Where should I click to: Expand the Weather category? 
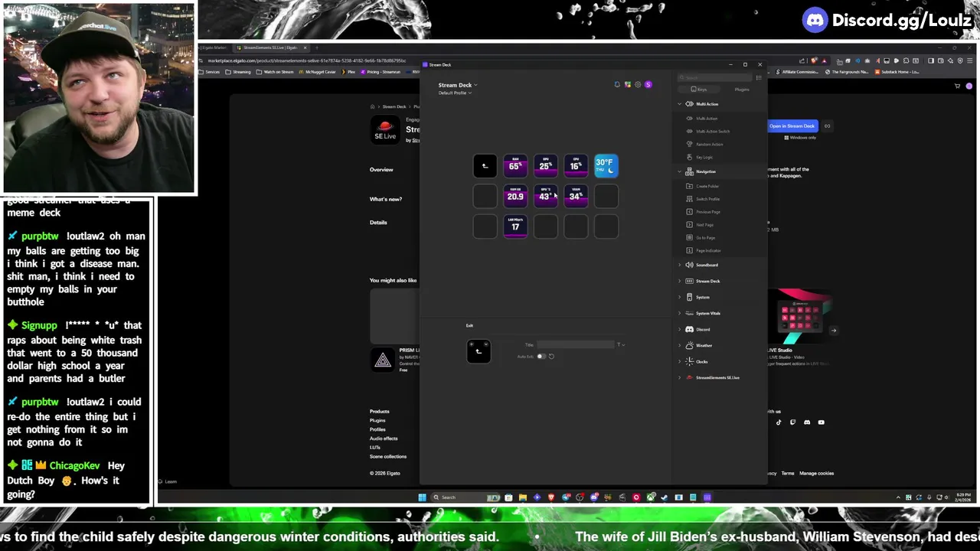tap(679, 345)
